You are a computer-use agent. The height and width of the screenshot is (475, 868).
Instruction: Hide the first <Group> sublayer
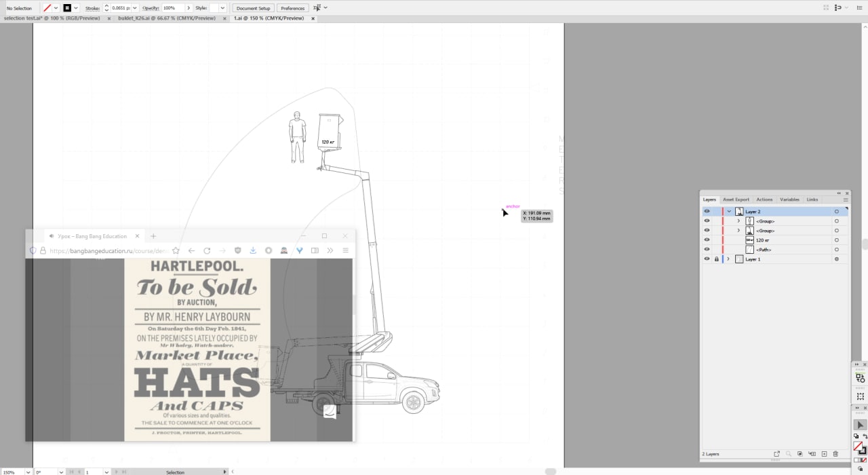(x=707, y=221)
